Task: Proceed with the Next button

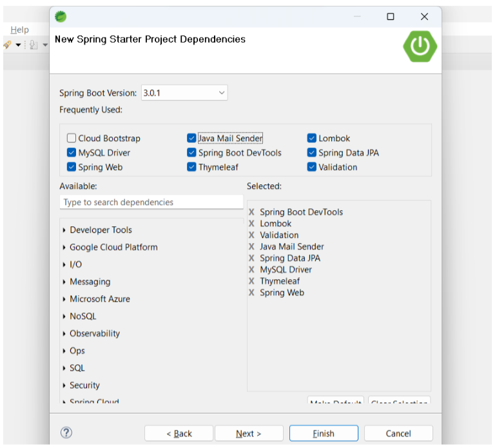Action: pyautogui.click(x=249, y=433)
